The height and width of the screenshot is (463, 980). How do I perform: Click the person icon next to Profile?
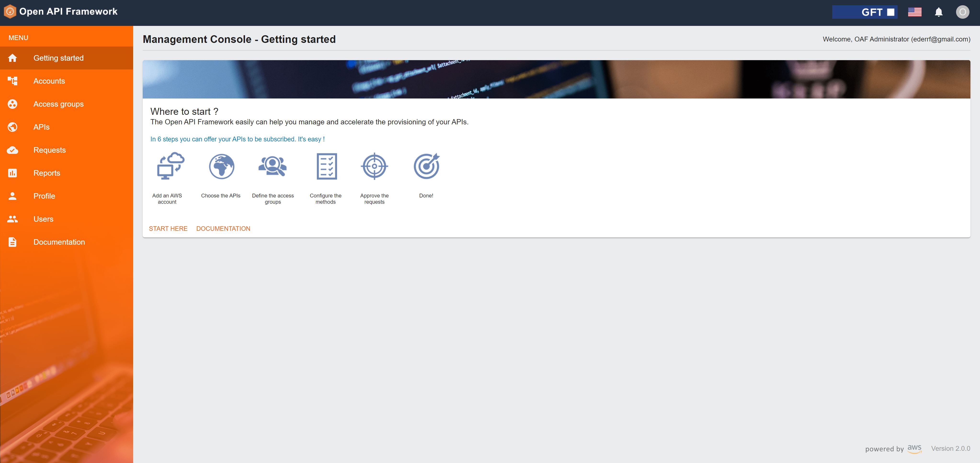[x=12, y=196]
